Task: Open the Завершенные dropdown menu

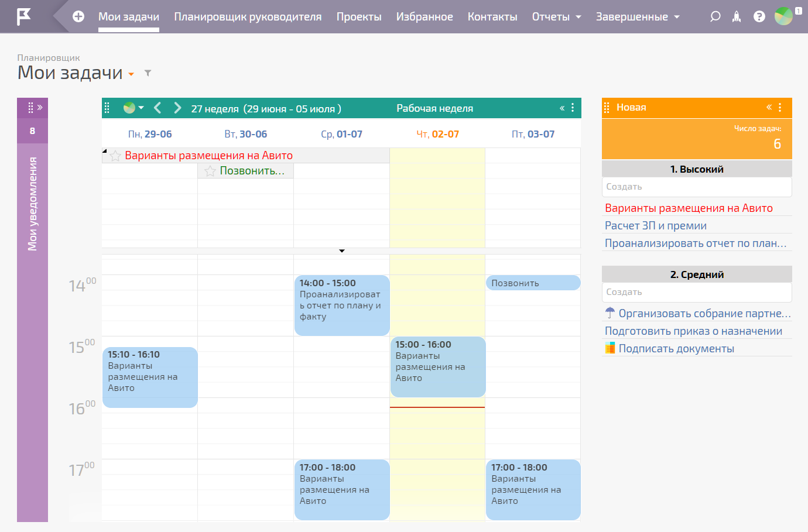Action: 638,16
